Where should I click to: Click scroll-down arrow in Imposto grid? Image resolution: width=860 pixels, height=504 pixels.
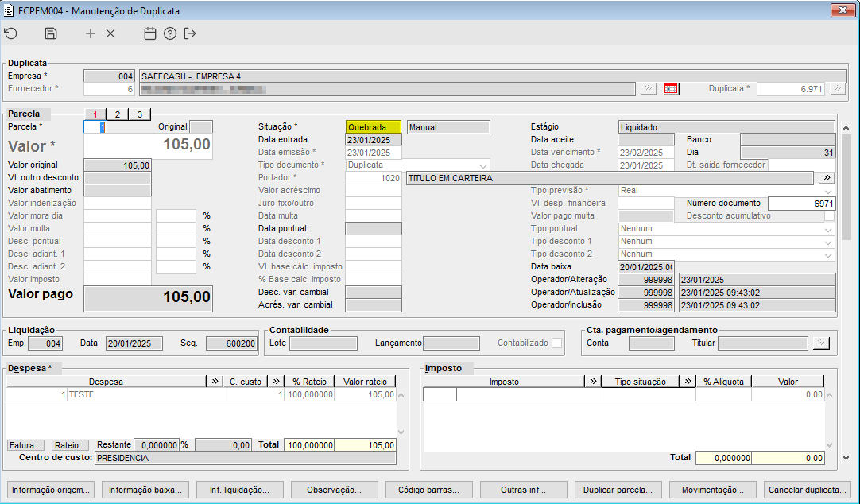[x=829, y=445]
